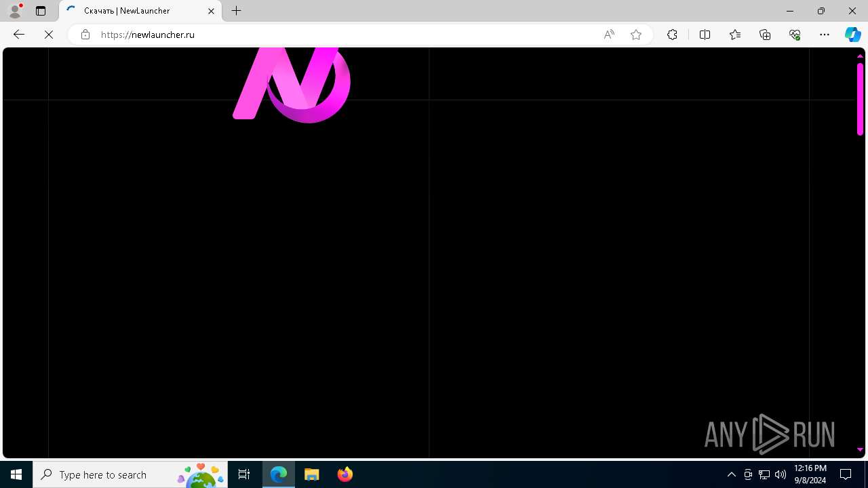Switch to Edge in the taskbar
Image resolution: width=868 pixels, height=488 pixels.
click(279, 474)
